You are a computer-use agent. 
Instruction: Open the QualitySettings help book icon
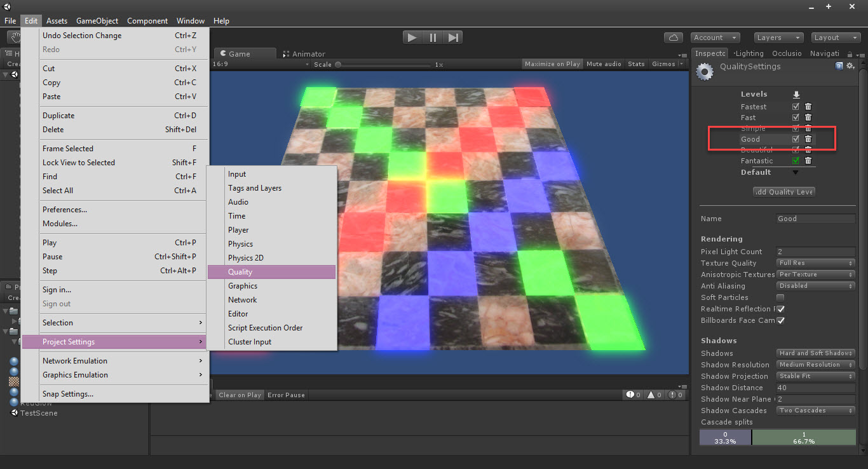pyautogui.click(x=839, y=66)
